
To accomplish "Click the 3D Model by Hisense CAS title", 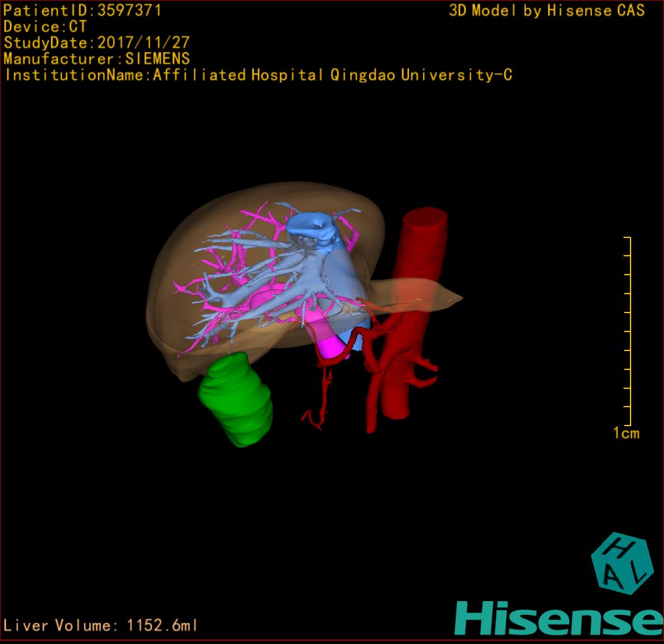I will 547,11.
